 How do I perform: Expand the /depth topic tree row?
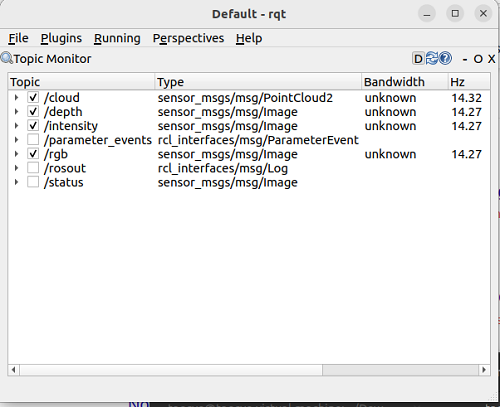pyautogui.click(x=16, y=112)
